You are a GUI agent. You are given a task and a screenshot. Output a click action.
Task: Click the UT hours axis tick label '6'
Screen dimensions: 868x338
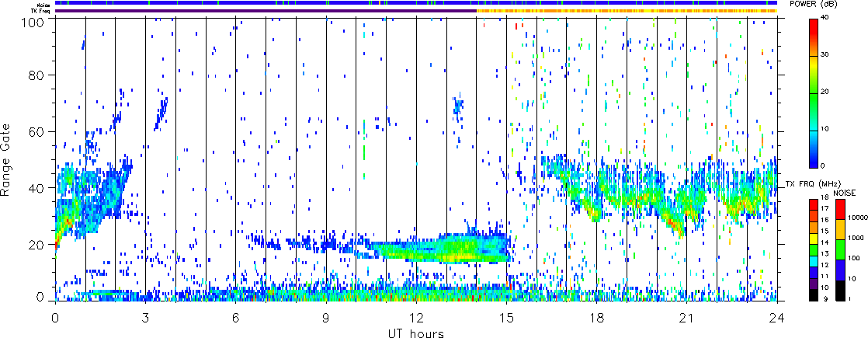pyautogui.click(x=236, y=318)
